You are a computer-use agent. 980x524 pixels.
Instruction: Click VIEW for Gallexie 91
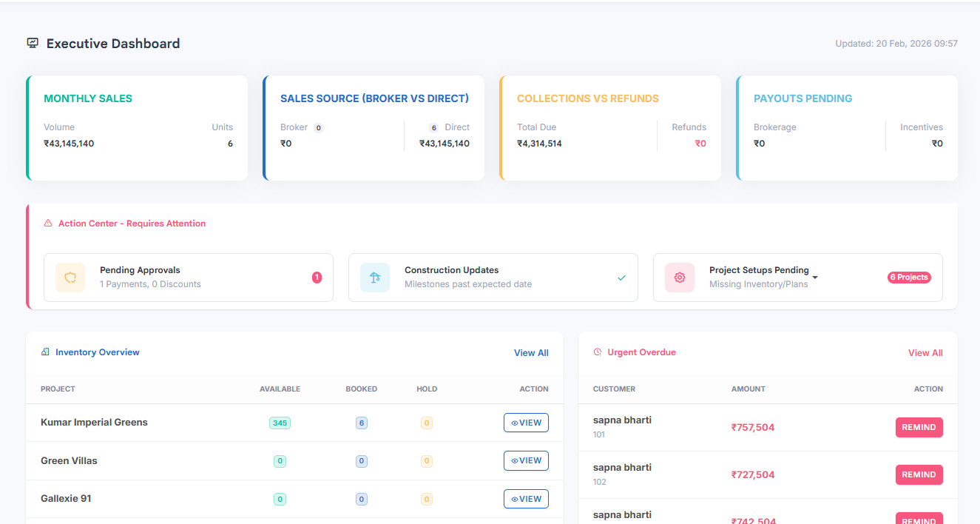coord(526,498)
